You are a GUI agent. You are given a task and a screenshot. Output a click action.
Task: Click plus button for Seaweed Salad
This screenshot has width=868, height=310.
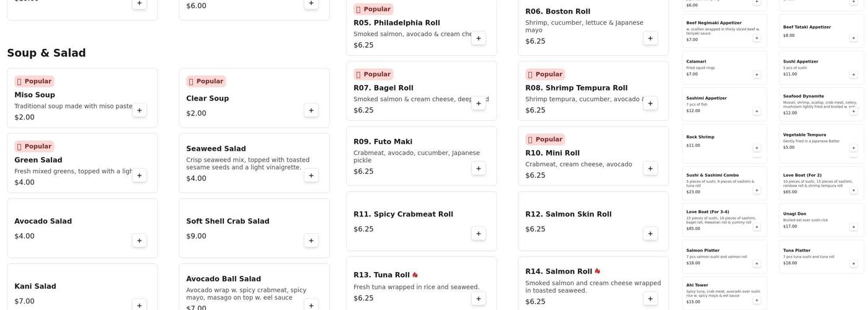pyautogui.click(x=311, y=175)
